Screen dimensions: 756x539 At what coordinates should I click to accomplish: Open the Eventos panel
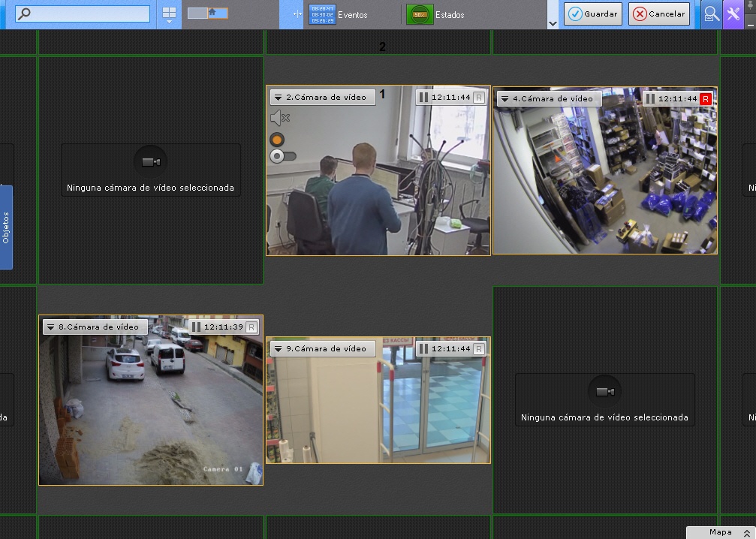tap(339, 14)
